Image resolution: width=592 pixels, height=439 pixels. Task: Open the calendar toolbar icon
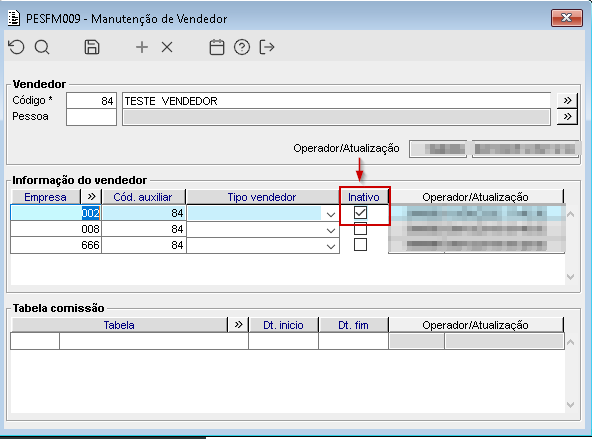[x=217, y=48]
